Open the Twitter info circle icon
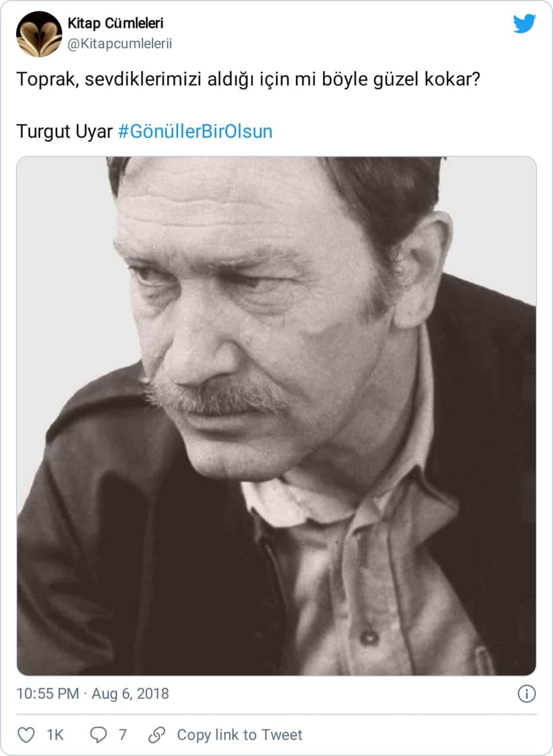This screenshot has width=553, height=756. click(526, 693)
